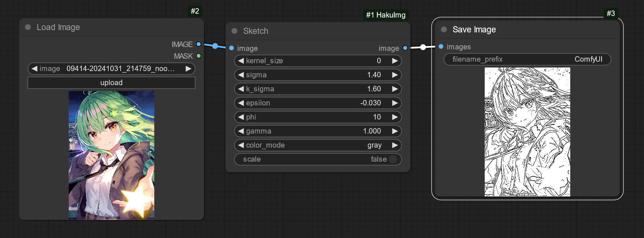Switch color_mode to next option

[395, 145]
